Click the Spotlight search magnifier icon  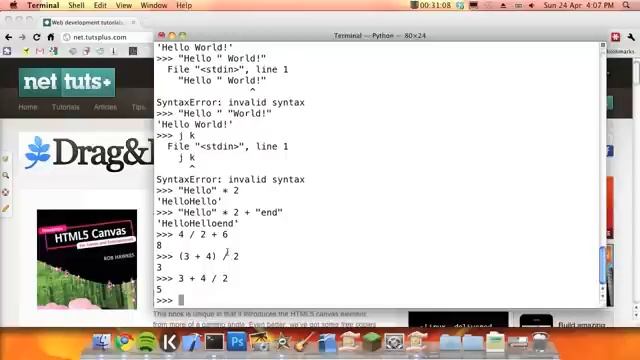click(x=626, y=5)
